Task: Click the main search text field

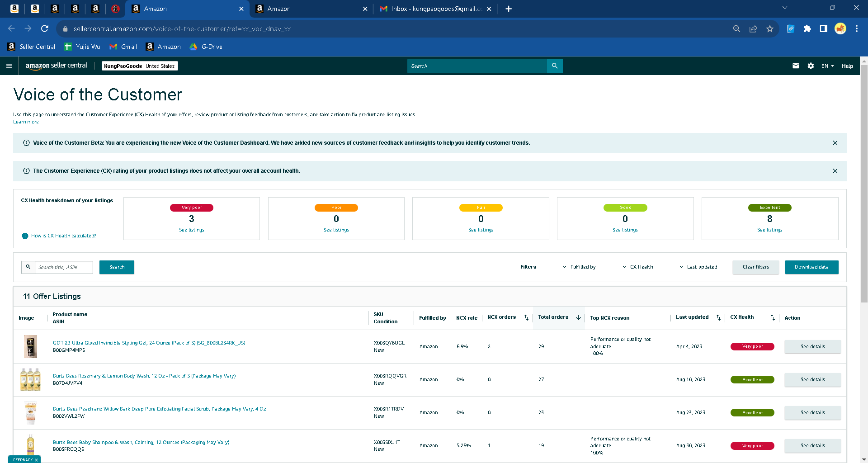Action: (477, 66)
